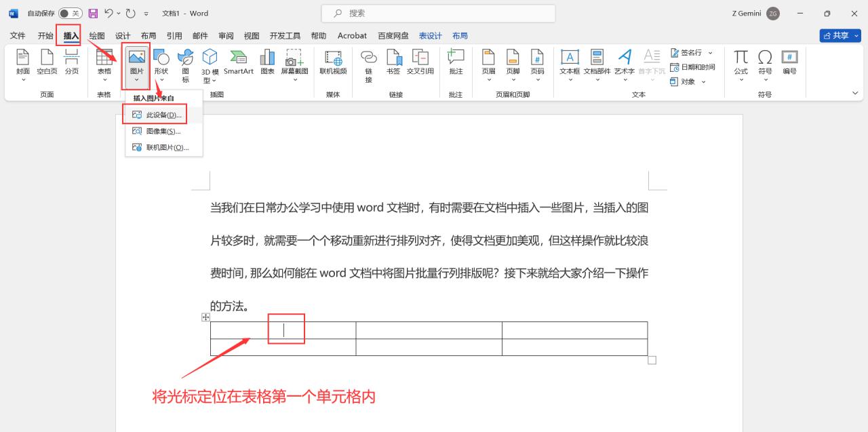Insert 联机视频 online video
The image size is (868, 432).
pyautogui.click(x=333, y=62)
